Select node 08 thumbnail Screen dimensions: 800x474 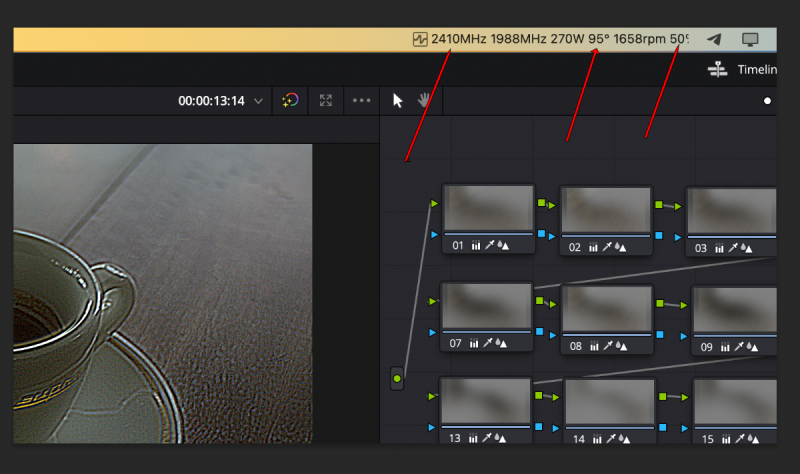607,309
